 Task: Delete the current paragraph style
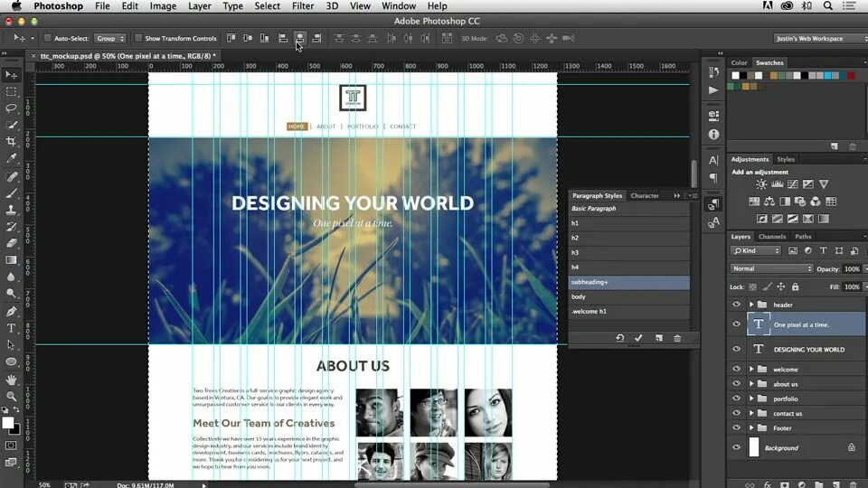(677, 337)
